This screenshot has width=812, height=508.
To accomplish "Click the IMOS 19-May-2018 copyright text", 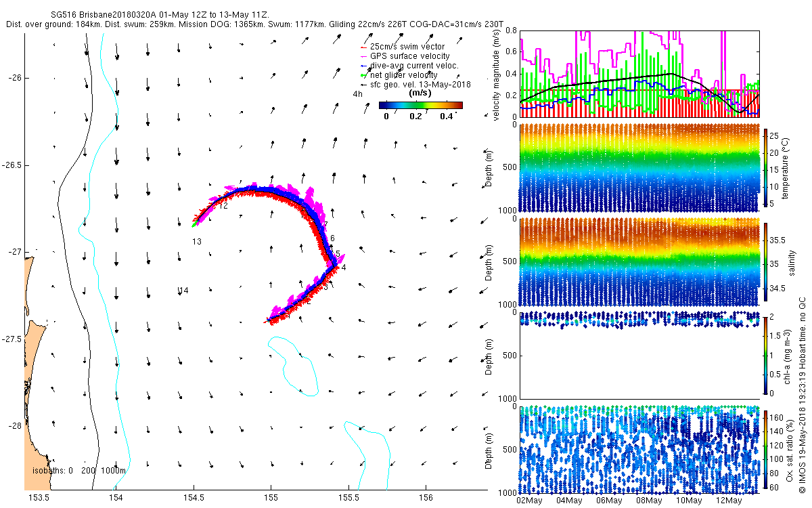I will 801,396.
